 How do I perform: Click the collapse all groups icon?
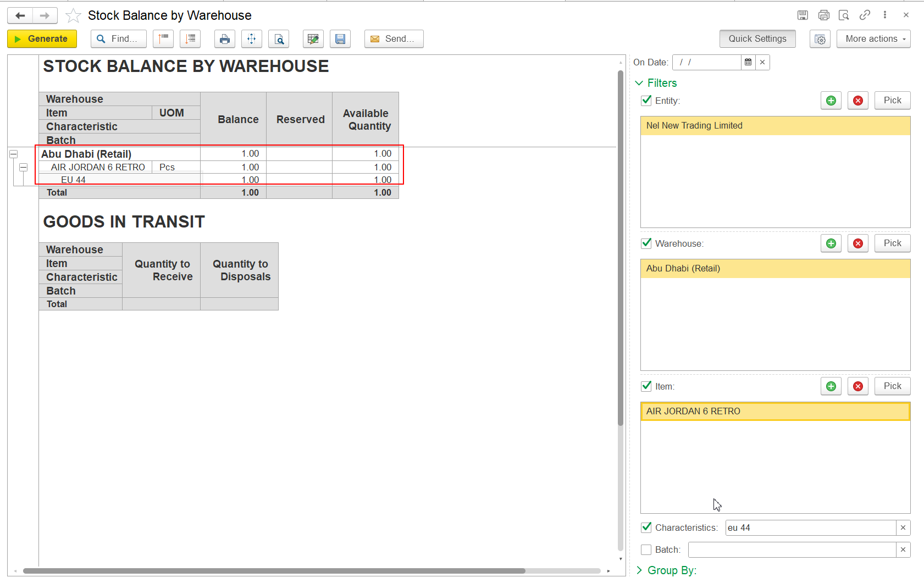(163, 39)
